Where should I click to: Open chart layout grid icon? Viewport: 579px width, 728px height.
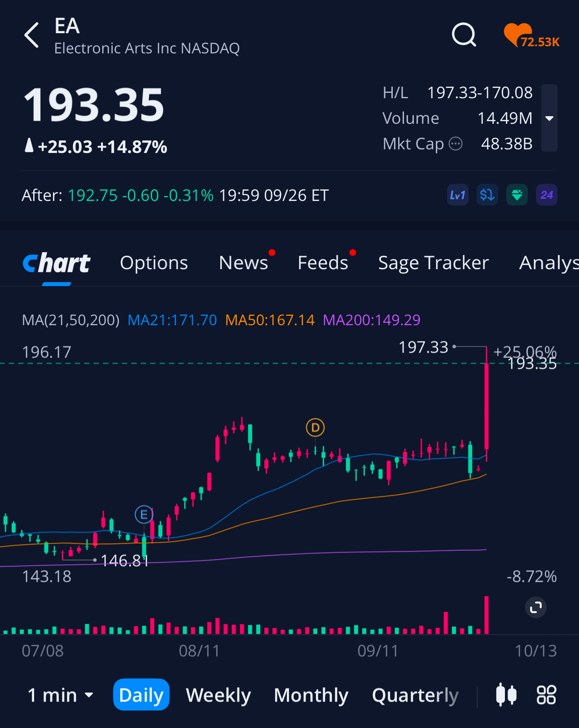[546, 695]
